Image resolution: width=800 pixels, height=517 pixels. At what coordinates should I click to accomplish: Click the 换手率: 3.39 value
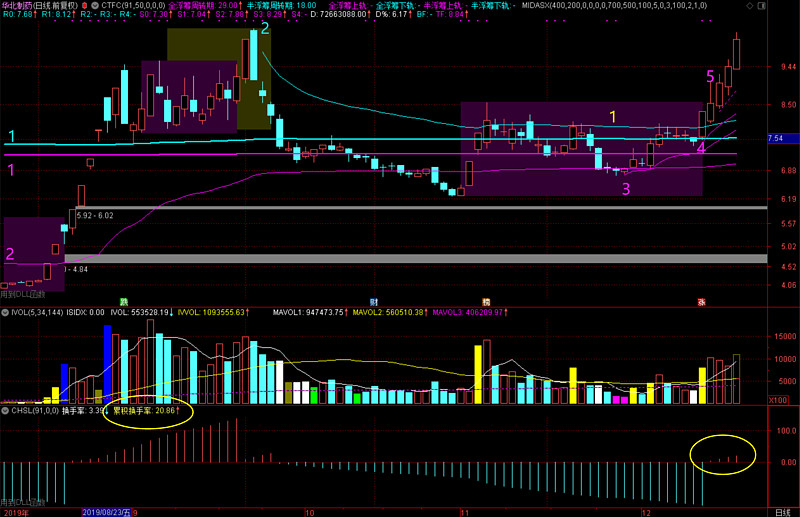pyautogui.click(x=85, y=410)
